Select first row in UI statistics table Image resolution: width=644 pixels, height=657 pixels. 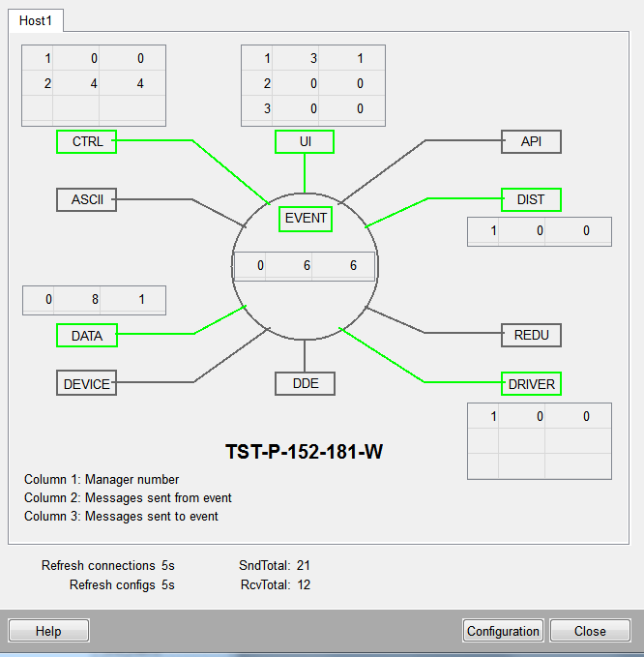[x=313, y=59]
